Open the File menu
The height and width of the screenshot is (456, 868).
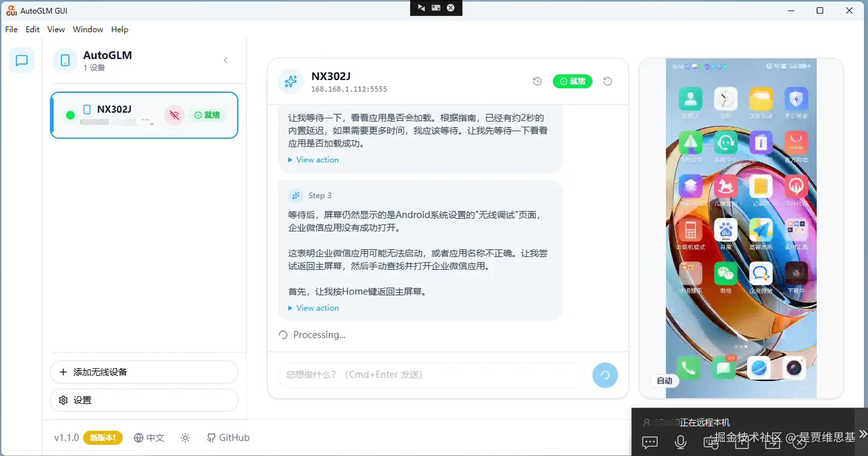(x=11, y=29)
